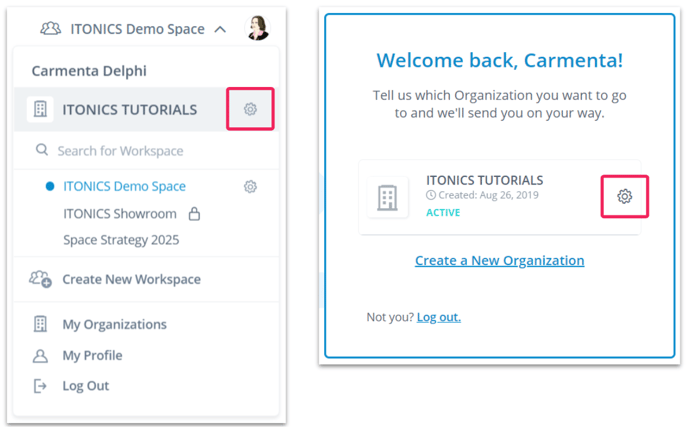Select ITONICS Showroom workspace
The width and height of the screenshot is (688, 432).
(120, 214)
